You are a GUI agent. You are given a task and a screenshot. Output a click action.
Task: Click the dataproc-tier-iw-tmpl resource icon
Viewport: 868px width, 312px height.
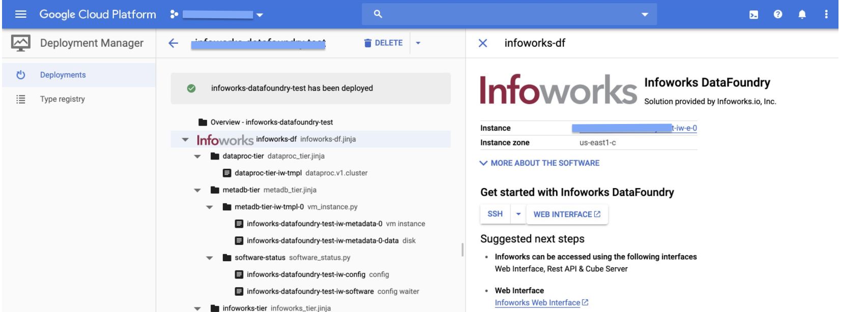tap(227, 173)
